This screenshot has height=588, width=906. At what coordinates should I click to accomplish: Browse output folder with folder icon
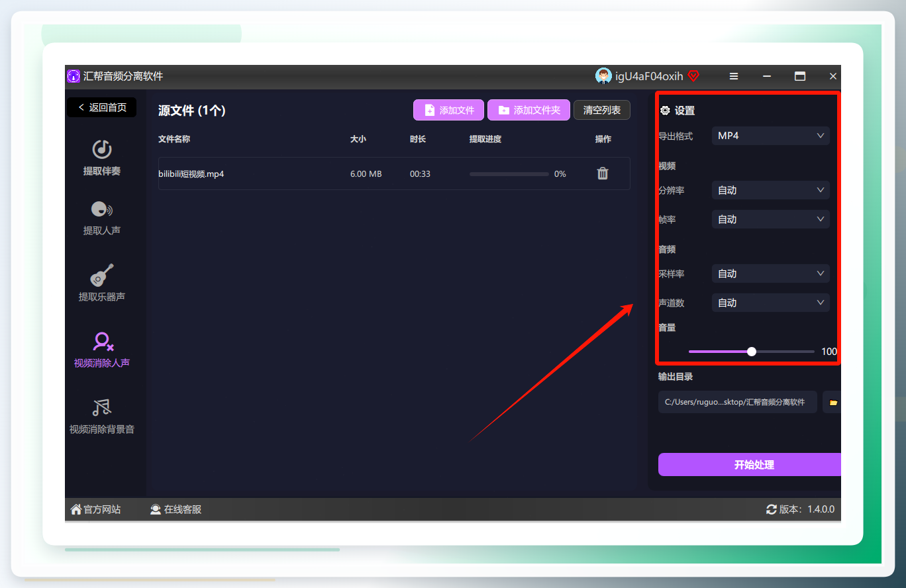(x=833, y=402)
